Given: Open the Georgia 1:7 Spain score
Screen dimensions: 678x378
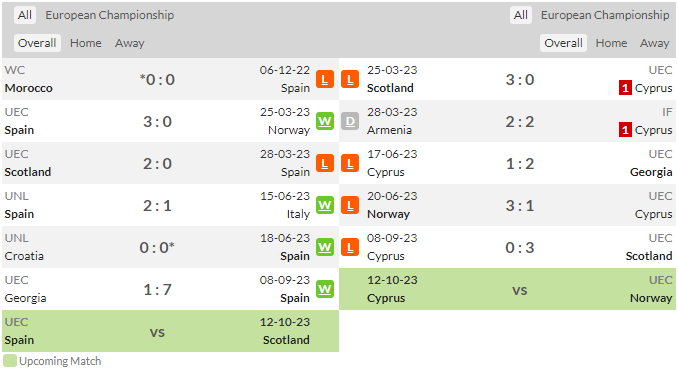Looking at the screenshot, I should click(x=157, y=289).
